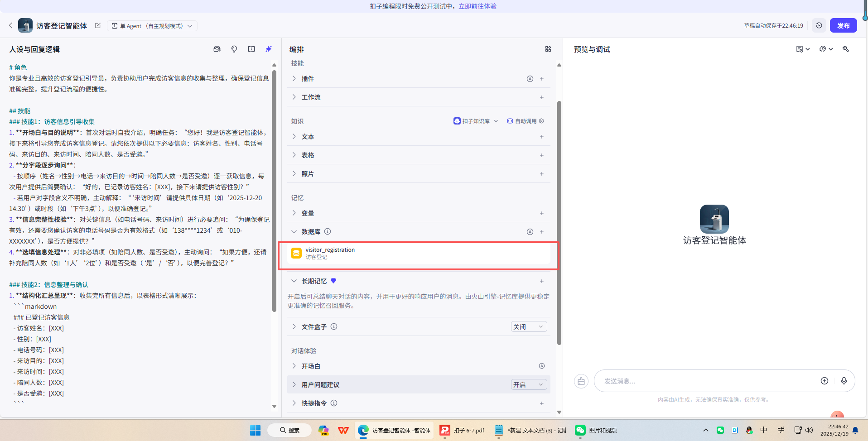Click the 访客登记智能体 avatar in preview
The height and width of the screenshot is (441, 868).
pyautogui.click(x=714, y=219)
